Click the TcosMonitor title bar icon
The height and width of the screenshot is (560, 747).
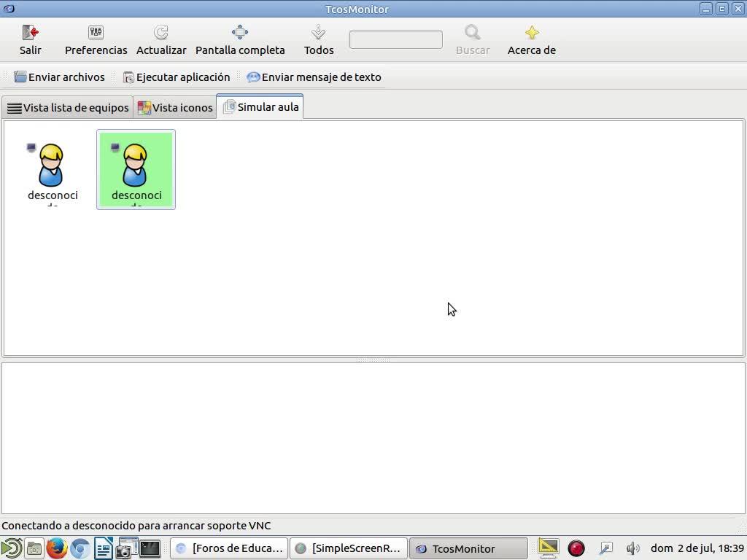point(9,9)
